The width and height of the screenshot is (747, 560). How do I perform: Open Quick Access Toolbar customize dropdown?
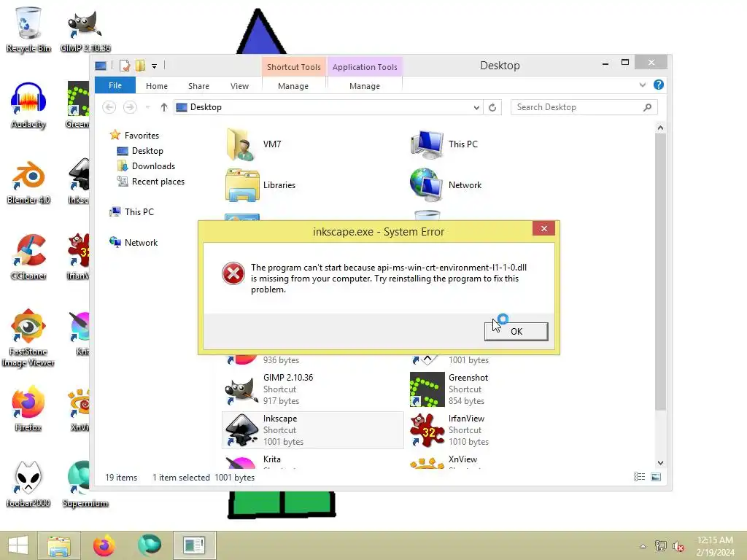coord(155,66)
